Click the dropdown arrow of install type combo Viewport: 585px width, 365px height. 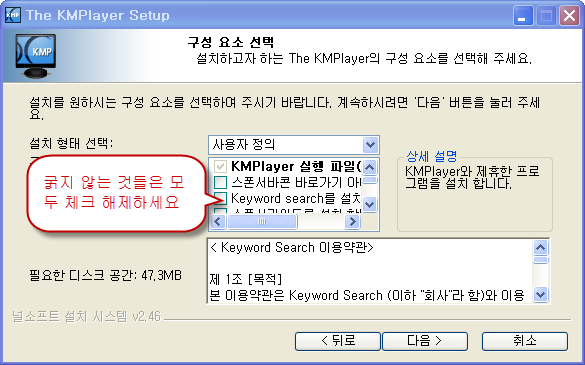pos(370,145)
